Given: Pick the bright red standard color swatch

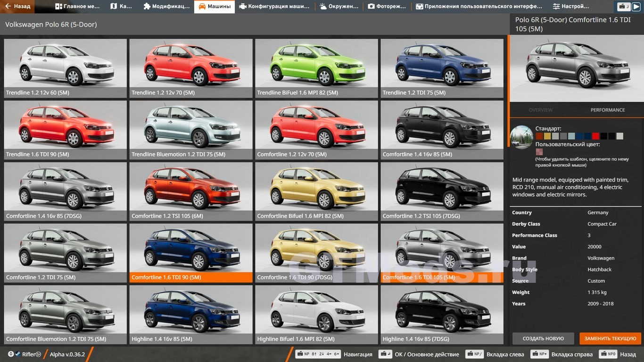Looking at the screenshot, I should 595,136.
